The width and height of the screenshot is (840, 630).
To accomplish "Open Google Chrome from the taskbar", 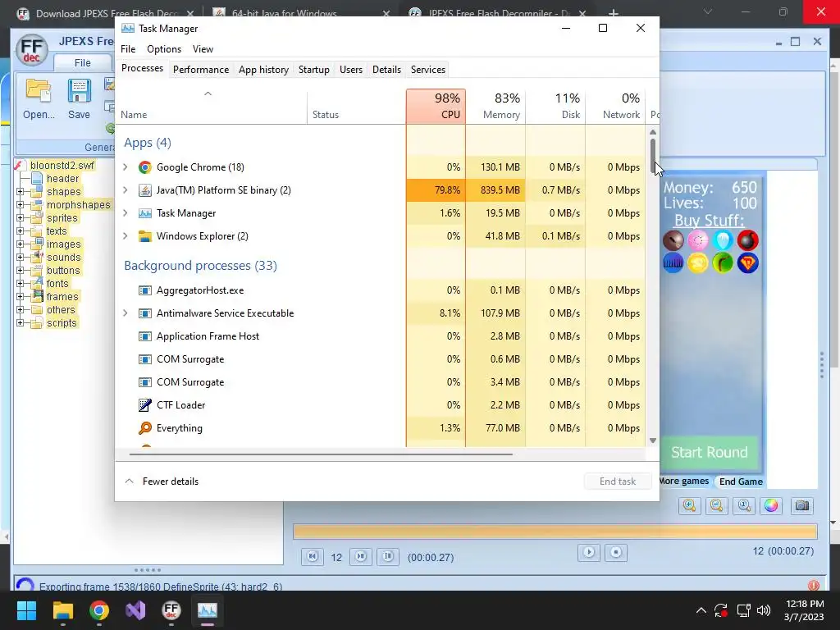I will coord(99,610).
